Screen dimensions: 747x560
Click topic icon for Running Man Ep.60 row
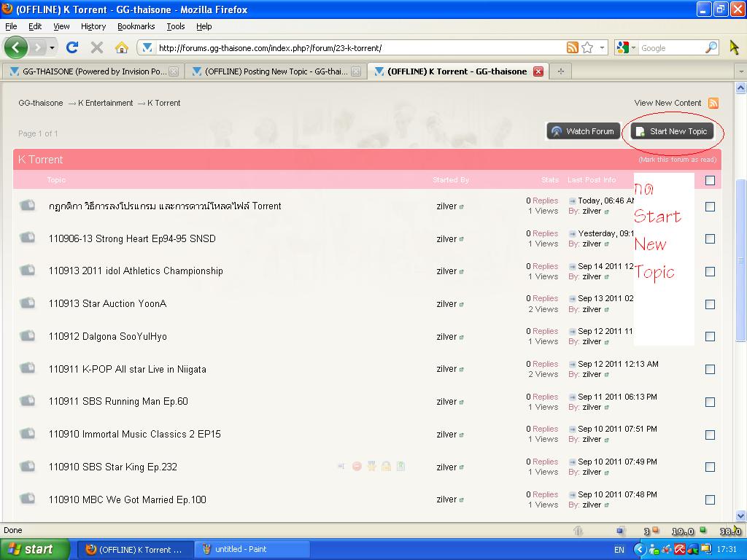pyautogui.click(x=28, y=401)
